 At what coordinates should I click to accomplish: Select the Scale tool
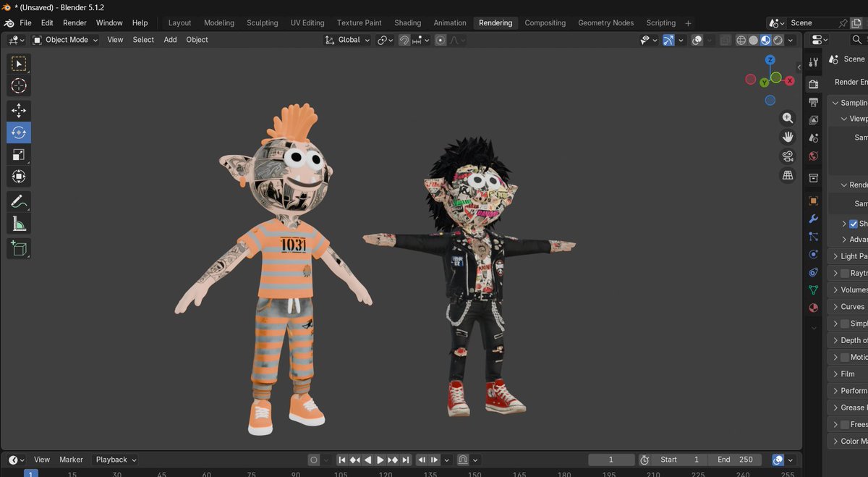pyautogui.click(x=19, y=154)
